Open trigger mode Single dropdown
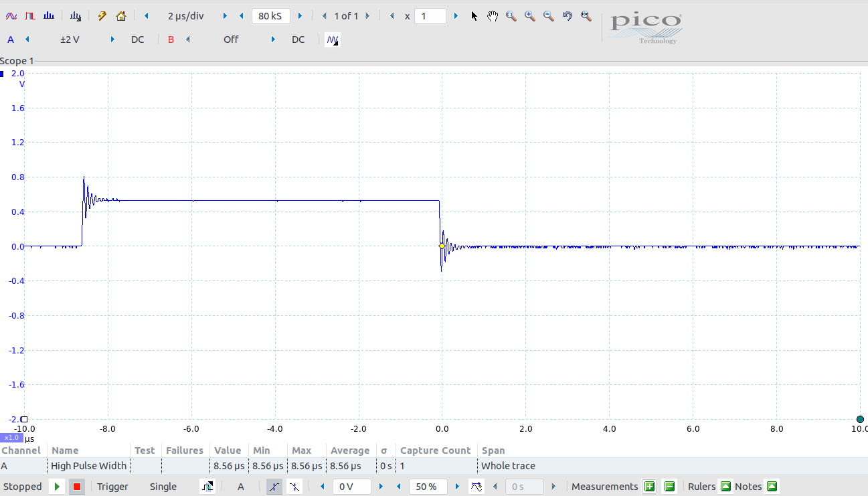The height and width of the screenshot is (496, 868). pyautogui.click(x=163, y=487)
